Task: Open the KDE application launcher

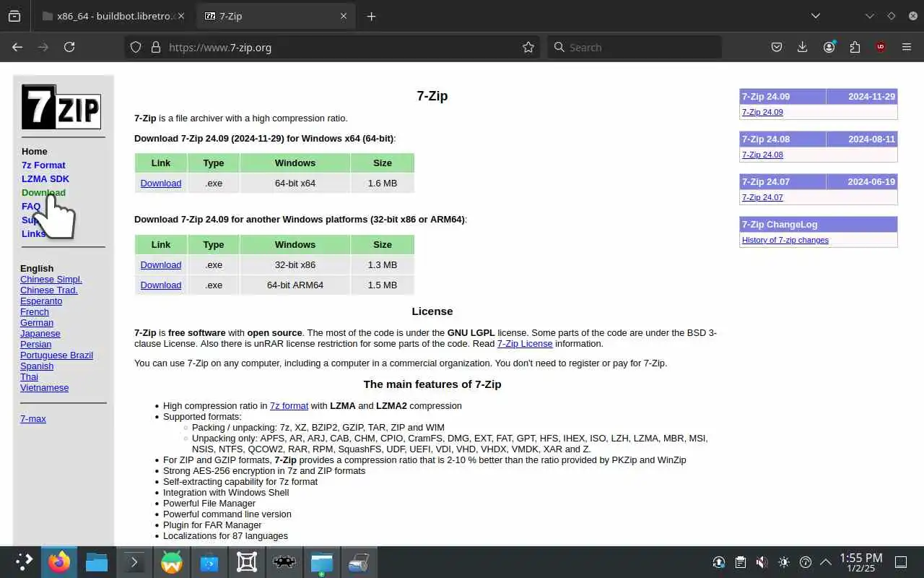Action: pyautogui.click(x=24, y=562)
